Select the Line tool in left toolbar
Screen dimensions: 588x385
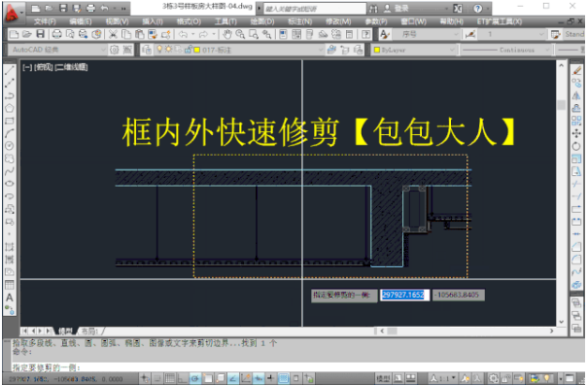10,70
